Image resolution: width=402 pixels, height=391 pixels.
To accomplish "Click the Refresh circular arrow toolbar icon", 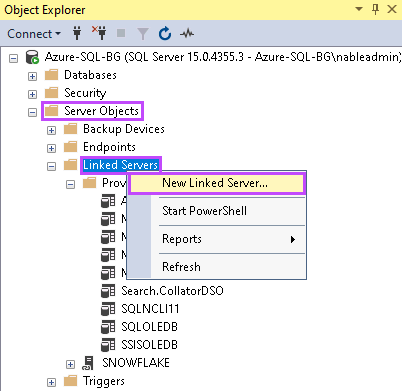I will click(x=165, y=33).
